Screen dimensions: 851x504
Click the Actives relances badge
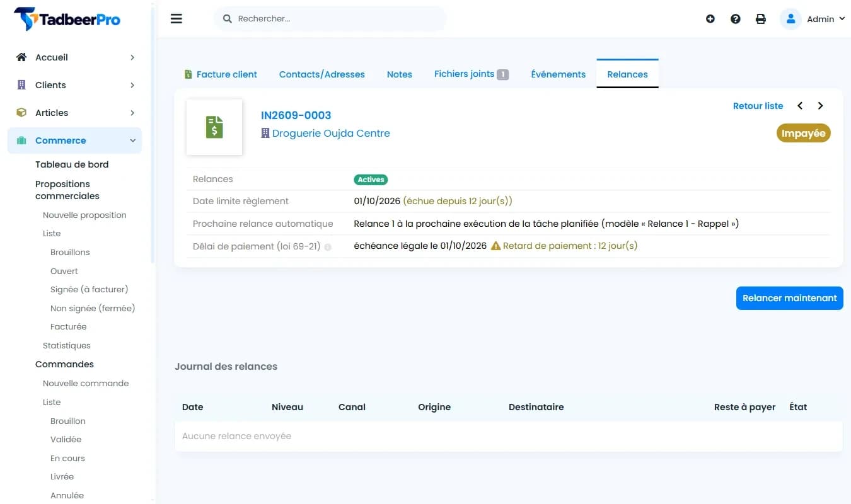tap(371, 180)
